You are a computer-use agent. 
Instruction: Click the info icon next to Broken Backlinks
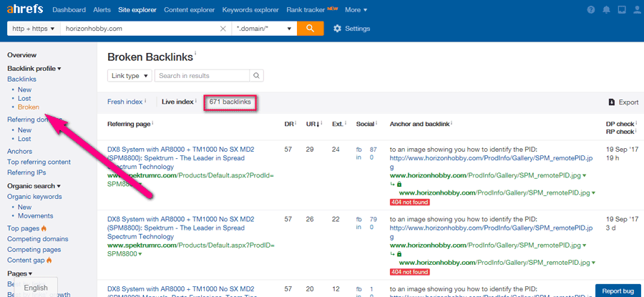click(x=195, y=53)
